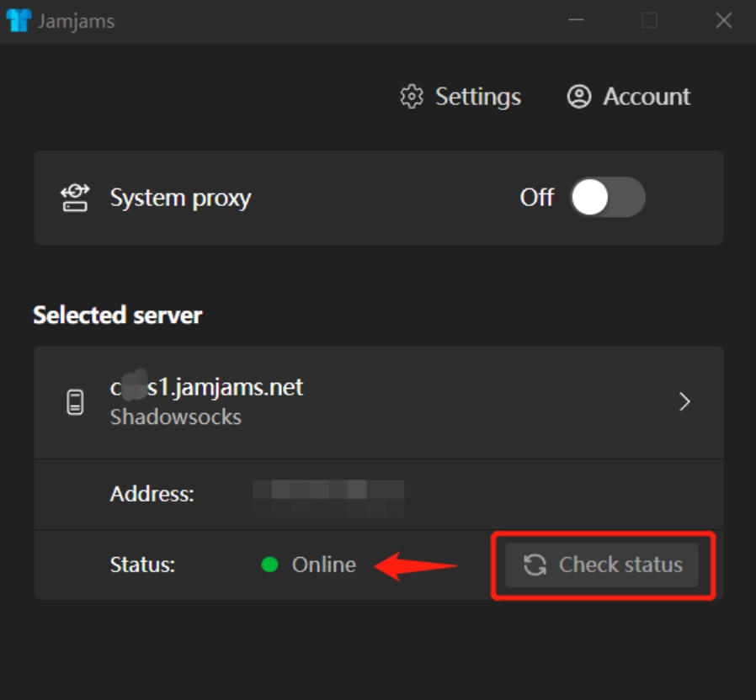
Task: Click the Check status button
Action: pyautogui.click(x=602, y=565)
